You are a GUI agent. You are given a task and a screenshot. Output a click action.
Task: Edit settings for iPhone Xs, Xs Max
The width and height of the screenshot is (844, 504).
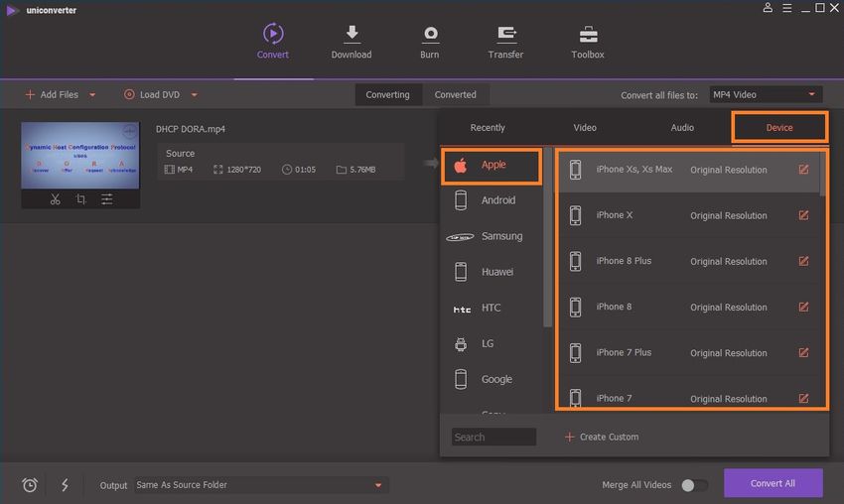(803, 170)
